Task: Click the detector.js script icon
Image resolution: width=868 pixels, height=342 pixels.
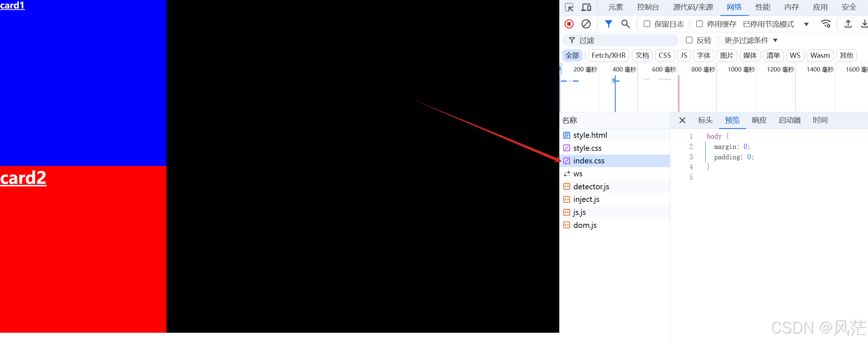Action: 567,186
